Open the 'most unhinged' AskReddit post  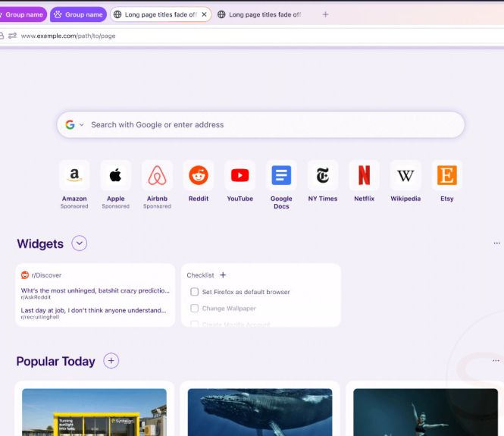pyautogui.click(x=95, y=290)
